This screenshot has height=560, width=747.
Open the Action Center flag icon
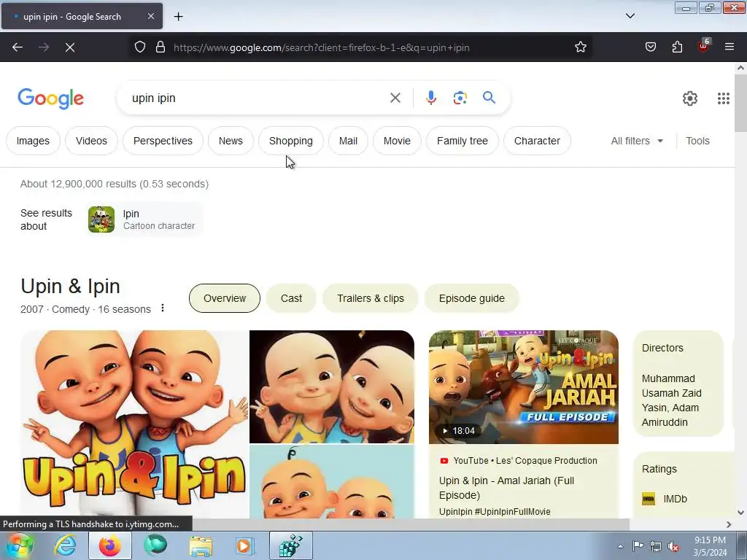point(638,546)
